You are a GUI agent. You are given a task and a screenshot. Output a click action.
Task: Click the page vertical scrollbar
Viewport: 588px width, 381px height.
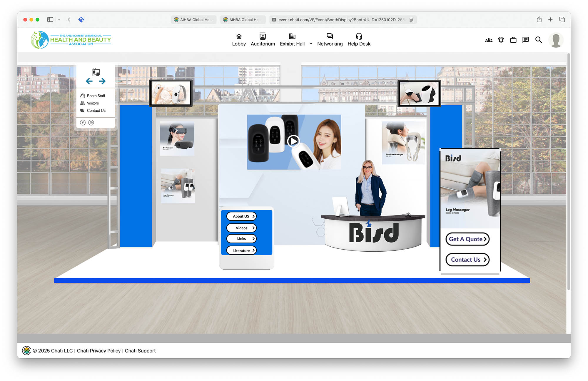[568, 171]
